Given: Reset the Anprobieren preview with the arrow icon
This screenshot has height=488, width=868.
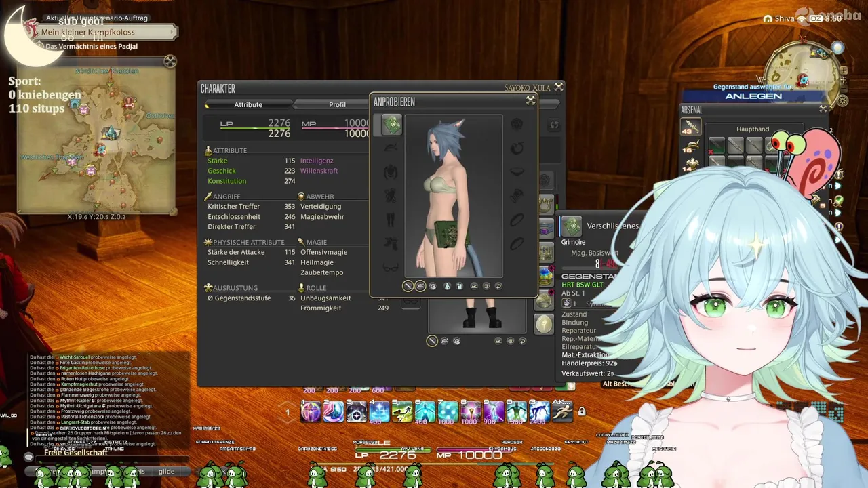Looking at the screenshot, I should pos(498,286).
